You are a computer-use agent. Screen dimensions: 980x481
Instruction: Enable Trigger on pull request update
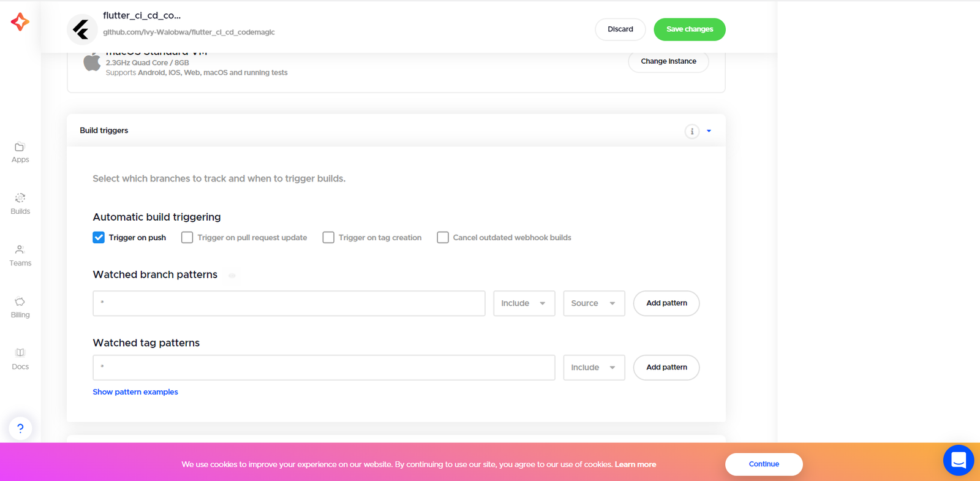(x=187, y=238)
